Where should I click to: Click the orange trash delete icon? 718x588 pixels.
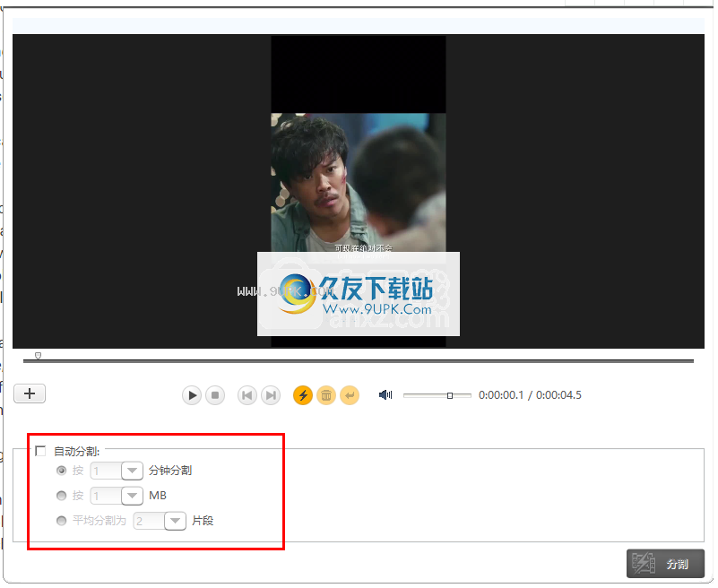point(326,395)
